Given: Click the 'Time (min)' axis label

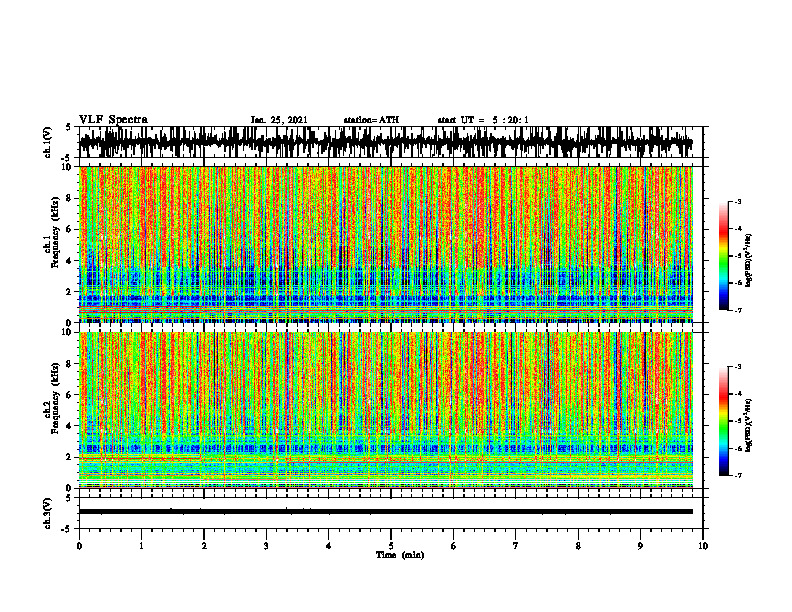Looking at the screenshot, I should point(400,555).
